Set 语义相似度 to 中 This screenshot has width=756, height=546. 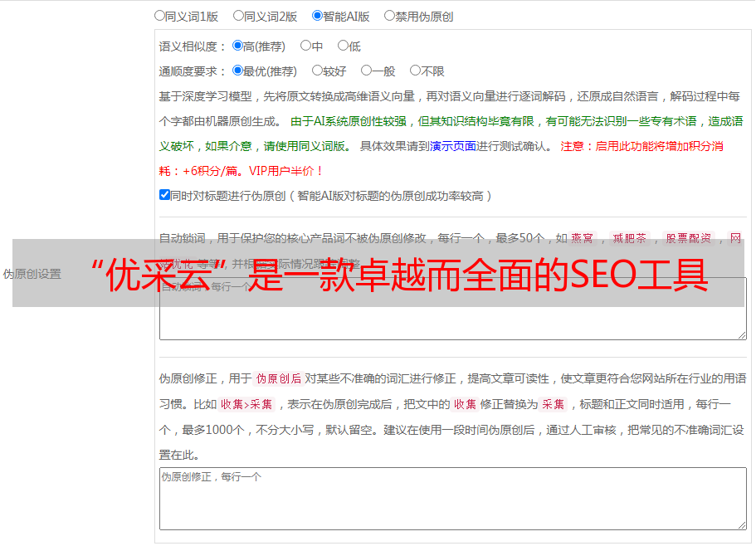pos(305,46)
